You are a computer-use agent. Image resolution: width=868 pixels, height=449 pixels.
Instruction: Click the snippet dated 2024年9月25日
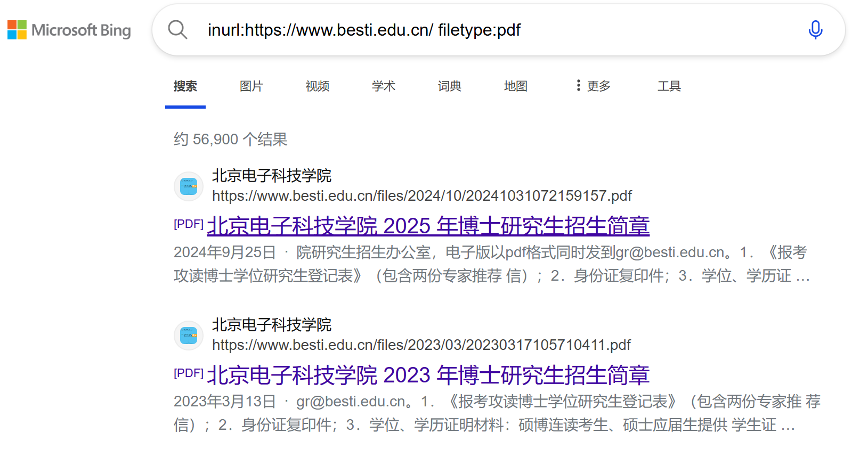pos(491,264)
